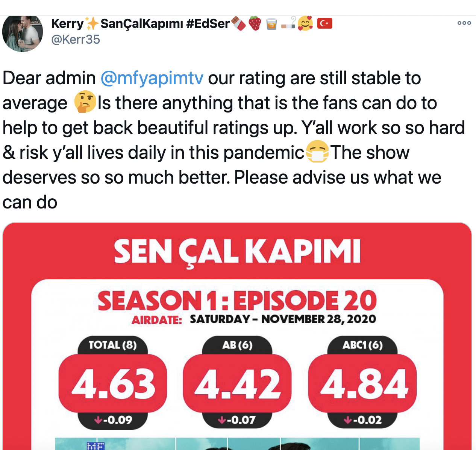Click the Season 1: Episode 20 heading
Viewport: 476px width, 450px height.
(x=237, y=301)
